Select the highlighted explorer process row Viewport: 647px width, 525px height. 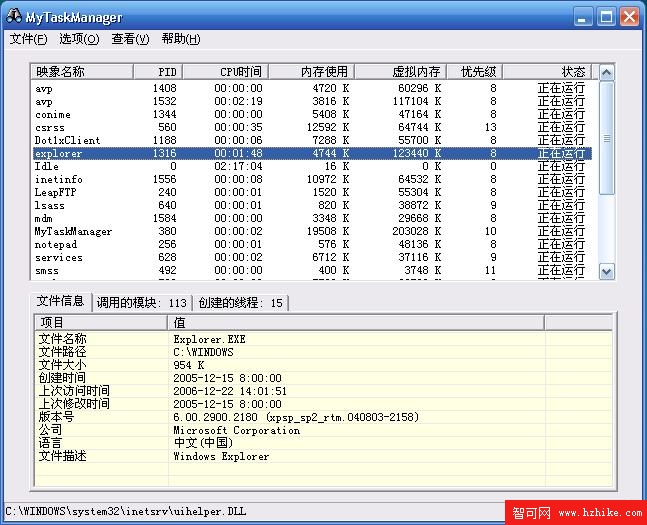(312, 153)
